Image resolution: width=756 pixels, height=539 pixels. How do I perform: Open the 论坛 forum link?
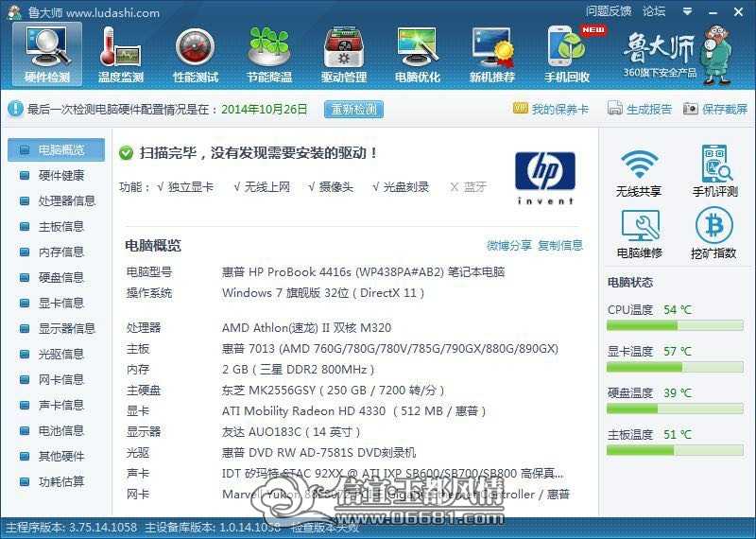(654, 10)
